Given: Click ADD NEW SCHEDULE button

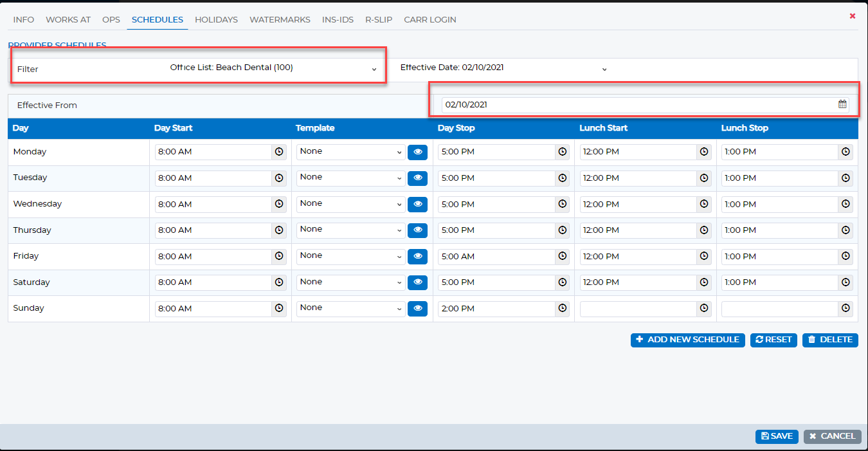Looking at the screenshot, I should (x=688, y=340).
